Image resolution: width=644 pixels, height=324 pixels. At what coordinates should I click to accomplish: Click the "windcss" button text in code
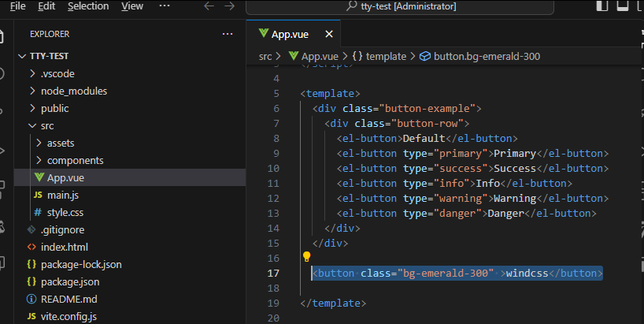click(x=527, y=273)
